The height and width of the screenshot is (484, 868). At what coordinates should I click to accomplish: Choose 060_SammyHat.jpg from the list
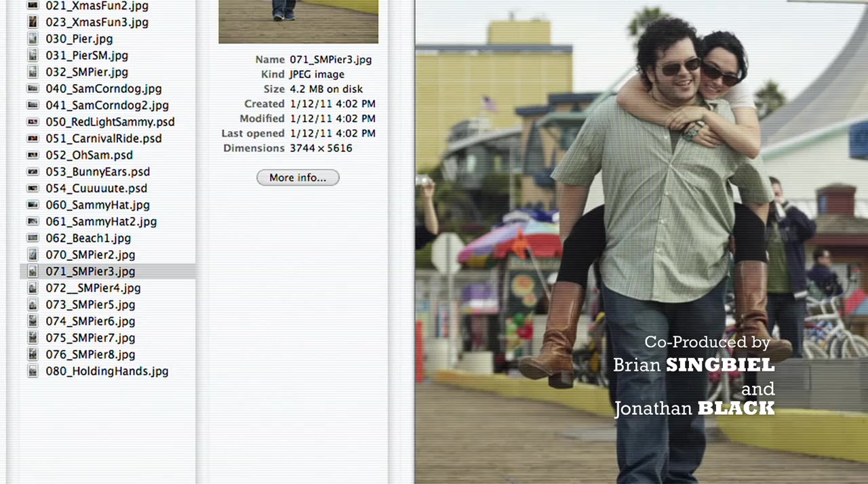point(98,205)
